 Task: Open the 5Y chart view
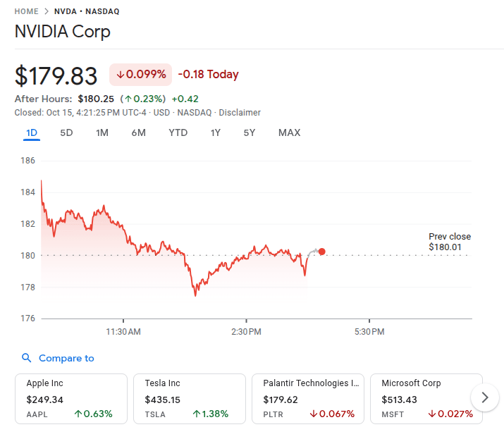point(250,132)
